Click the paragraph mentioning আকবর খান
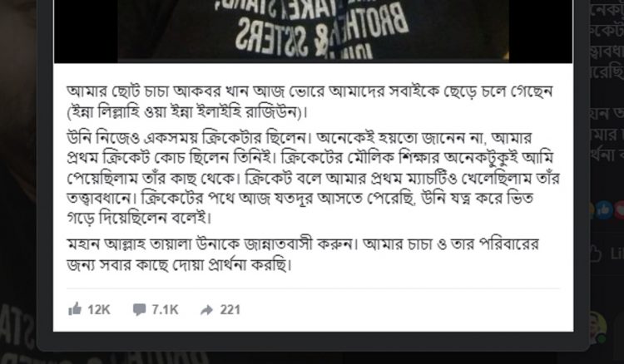This screenshot has width=624, height=364. 310,101
